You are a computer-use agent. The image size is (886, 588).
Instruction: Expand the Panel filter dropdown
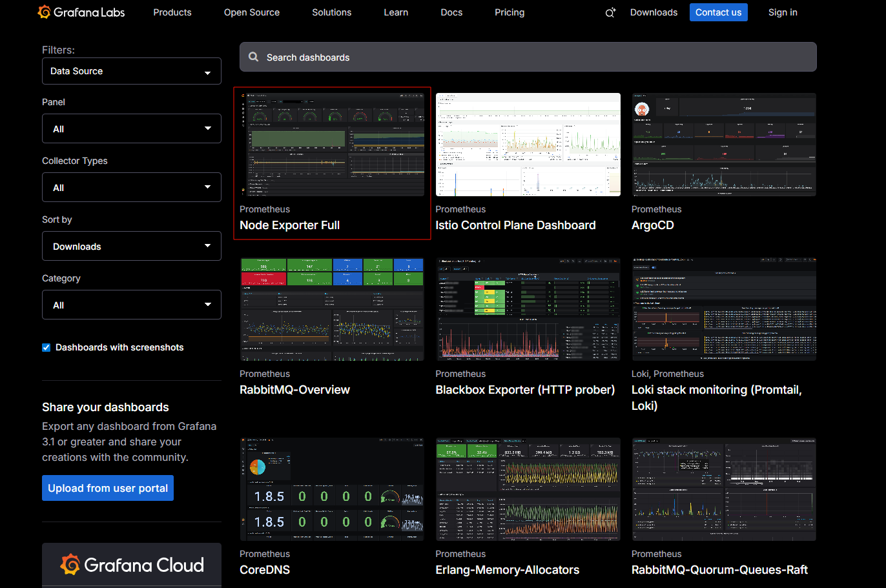pyautogui.click(x=132, y=128)
